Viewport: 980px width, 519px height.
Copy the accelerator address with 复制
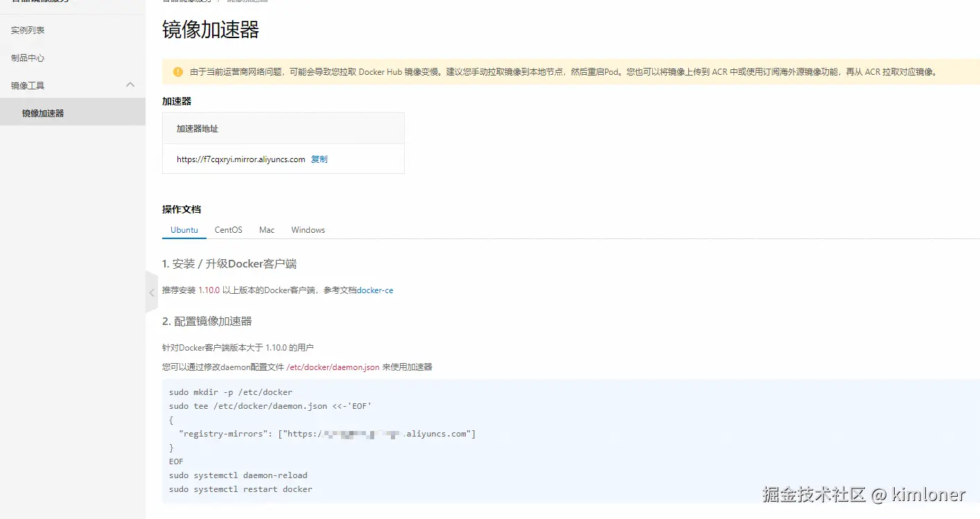click(319, 159)
